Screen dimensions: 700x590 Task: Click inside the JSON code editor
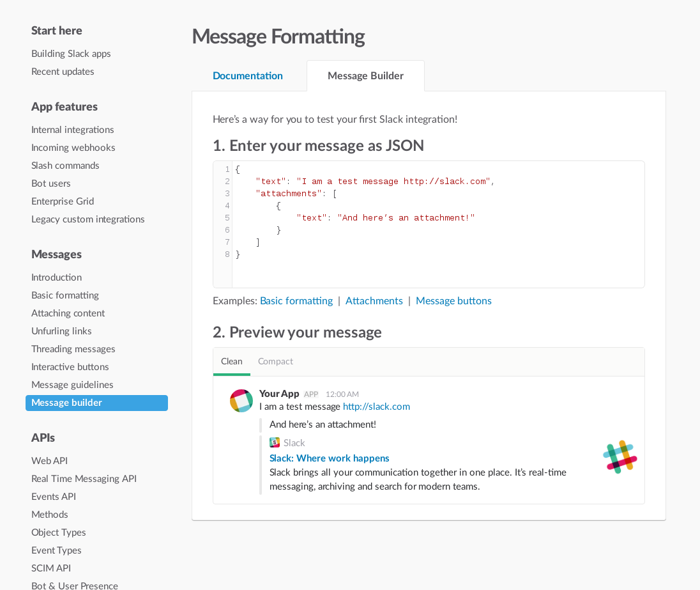pyautogui.click(x=429, y=224)
